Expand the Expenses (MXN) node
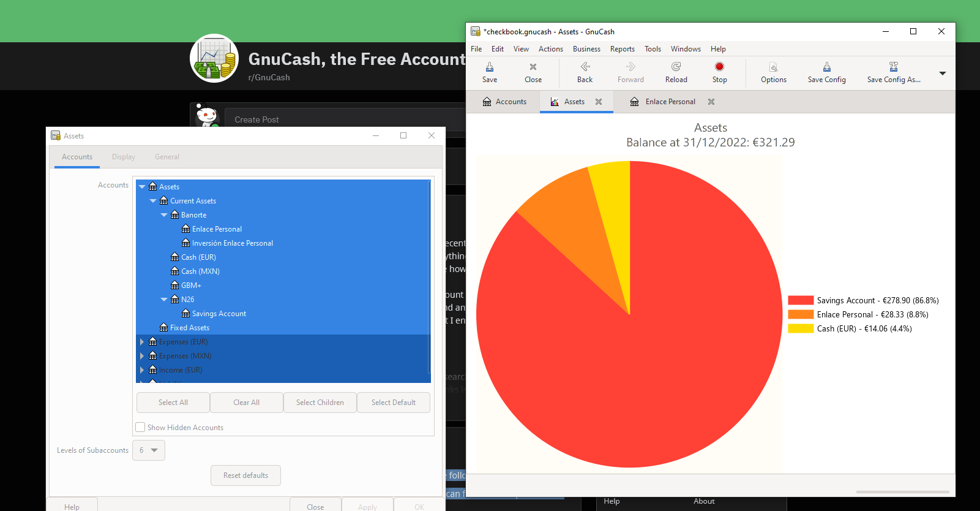Image resolution: width=980 pixels, height=511 pixels. click(x=142, y=356)
